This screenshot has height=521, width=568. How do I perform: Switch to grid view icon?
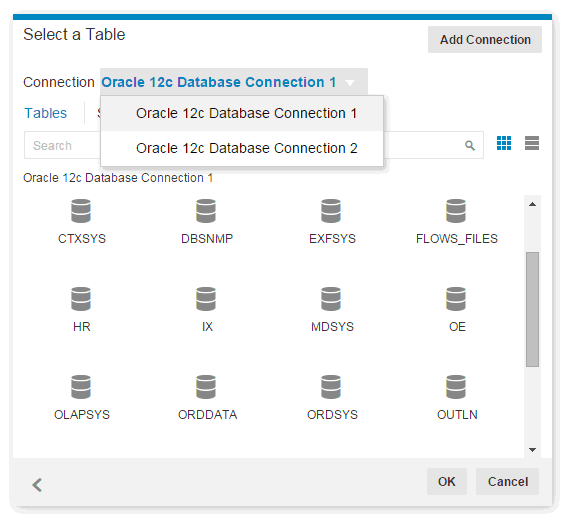(504, 143)
